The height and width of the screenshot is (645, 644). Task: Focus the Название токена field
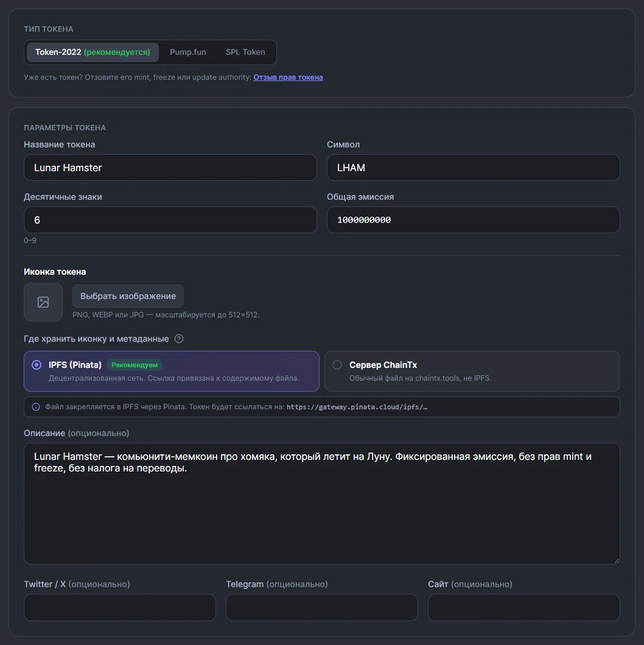pos(170,167)
